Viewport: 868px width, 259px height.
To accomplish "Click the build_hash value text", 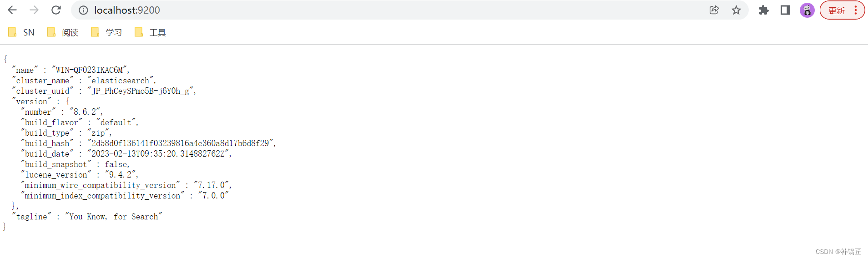I will coord(180,143).
